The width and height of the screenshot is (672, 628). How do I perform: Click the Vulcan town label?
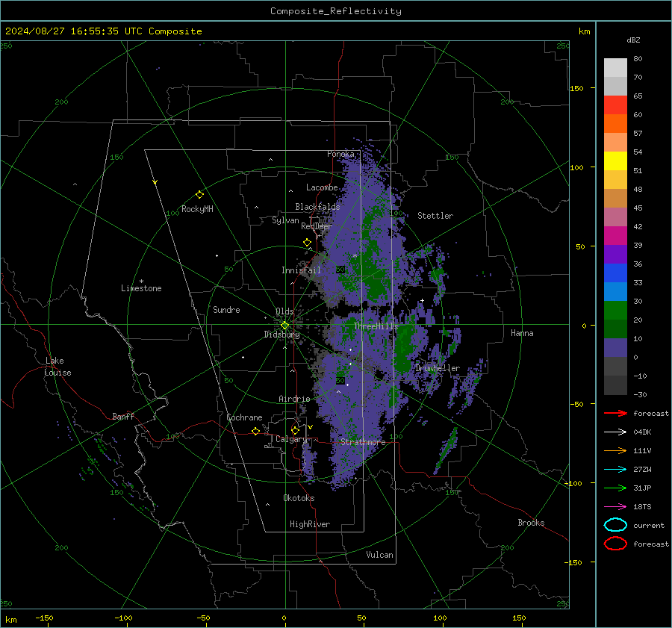(379, 555)
